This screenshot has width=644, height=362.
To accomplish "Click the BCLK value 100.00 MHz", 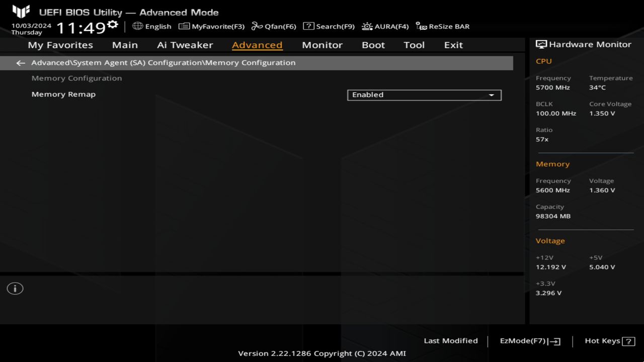I will tap(556, 114).
